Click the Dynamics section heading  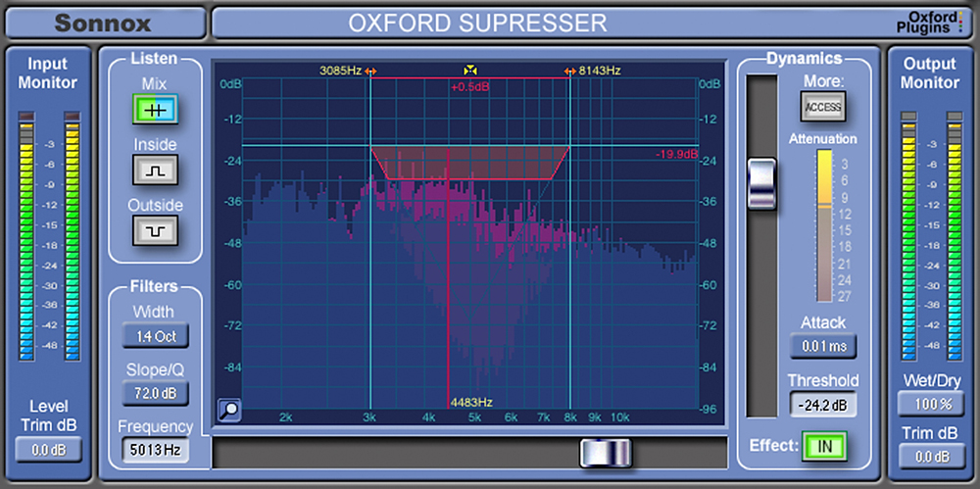click(805, 59)
